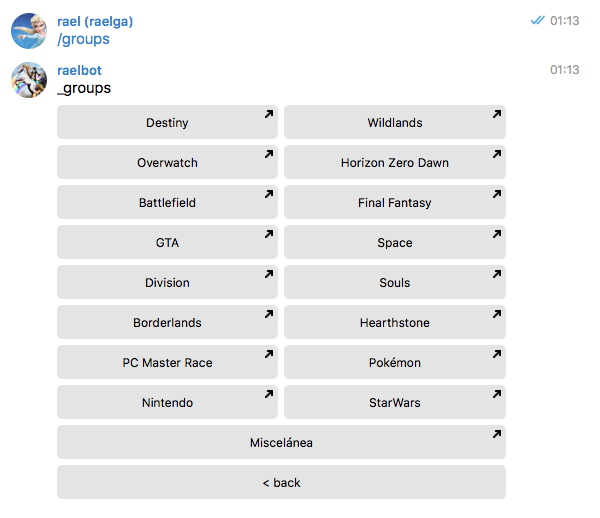The height and width of the screenshot is (518, 600).
Task: Click the double-check read receipt icon
Action: [538, 20]
